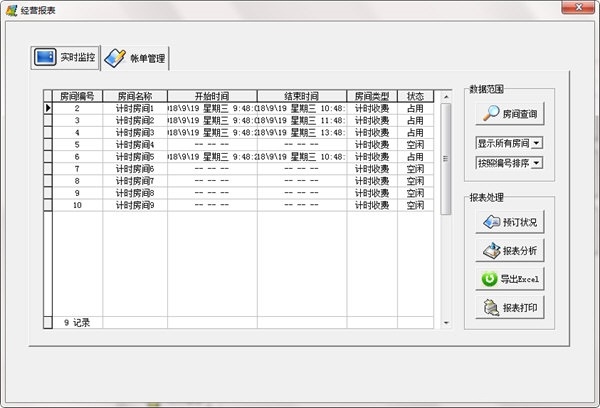Switch to the 帐单管理 tab
600x408 pixels.
135,58
